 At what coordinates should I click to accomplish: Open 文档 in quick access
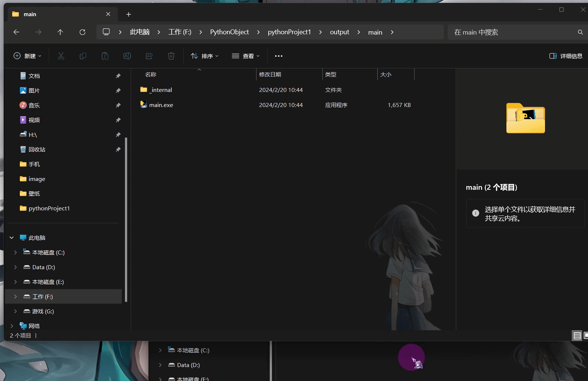pos(34,76)
